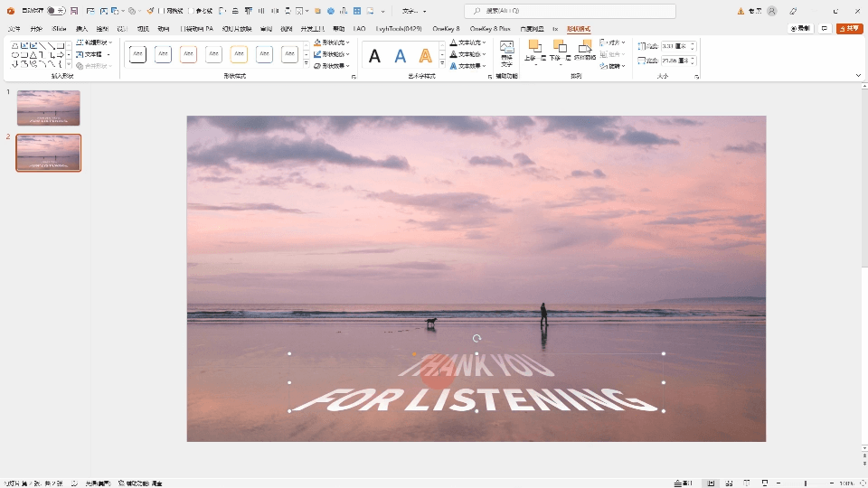Open the Search box in the title bar
Screen dimensions: 868x488
tap(570, 11)
